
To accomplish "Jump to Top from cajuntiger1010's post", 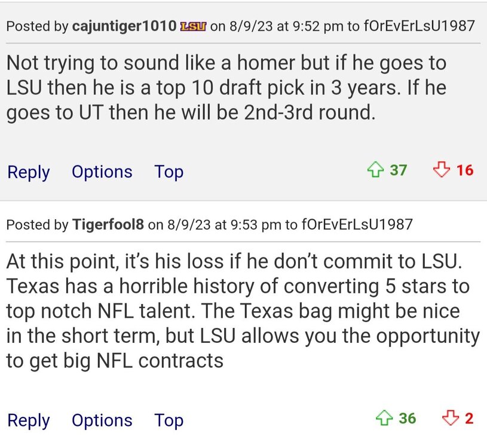I will (x=169, y=172).
